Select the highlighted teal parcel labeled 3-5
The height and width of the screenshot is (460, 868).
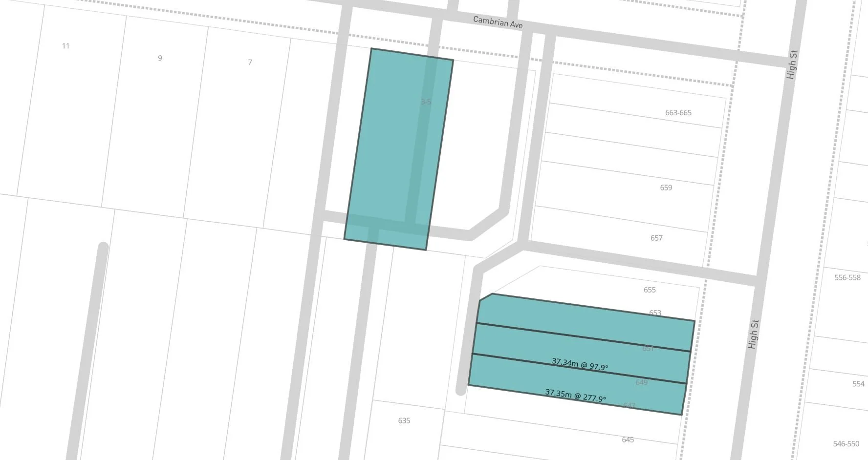pyautogui.click(x=398, y=149)
